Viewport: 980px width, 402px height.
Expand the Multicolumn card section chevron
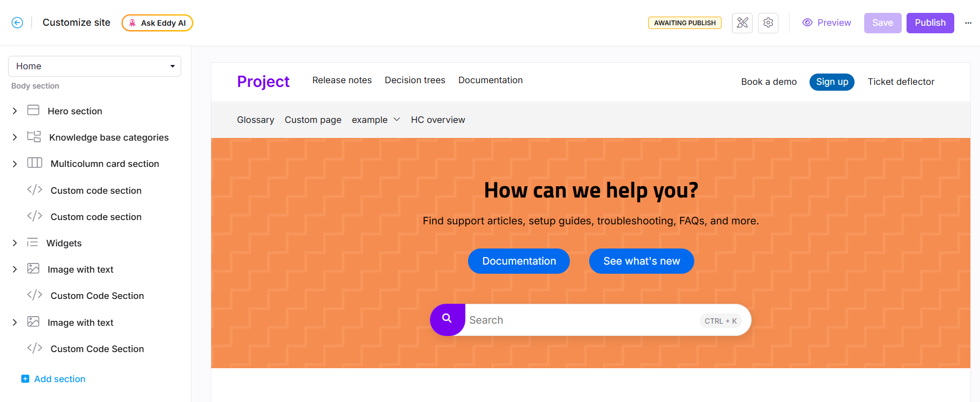(x=14, y=164)
